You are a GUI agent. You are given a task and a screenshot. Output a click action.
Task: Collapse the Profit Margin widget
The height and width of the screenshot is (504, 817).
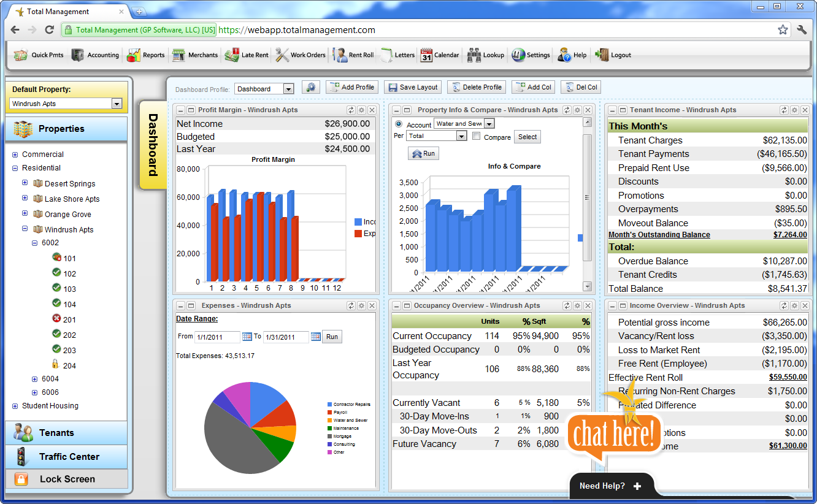(180, 110)
